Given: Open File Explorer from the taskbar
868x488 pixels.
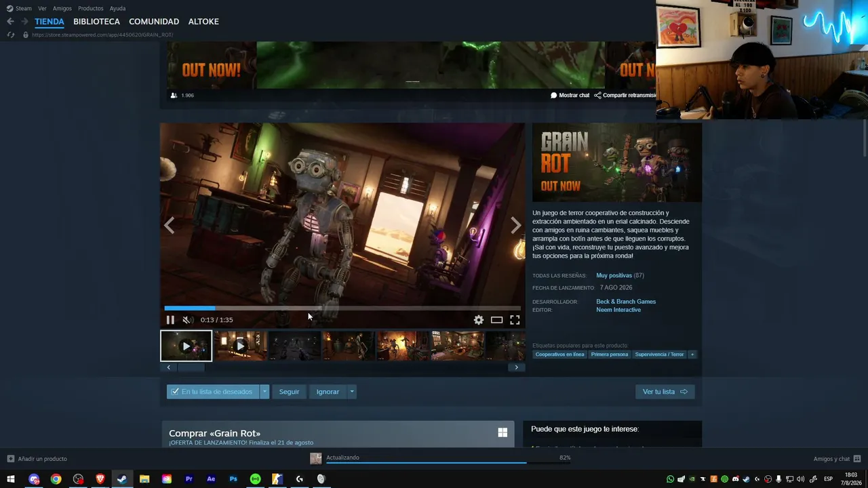Looking at the screenshot, I should click(144, 479).
